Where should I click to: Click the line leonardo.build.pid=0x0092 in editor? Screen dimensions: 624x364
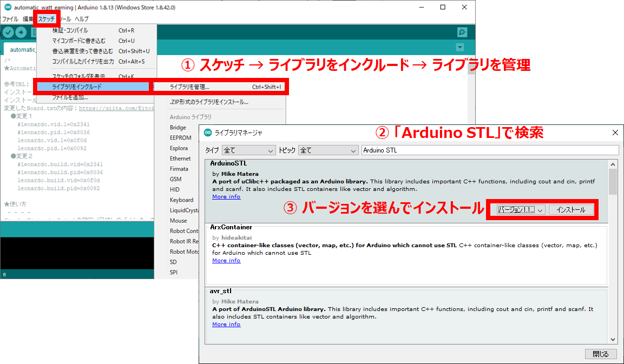click(x=58, y=188)
